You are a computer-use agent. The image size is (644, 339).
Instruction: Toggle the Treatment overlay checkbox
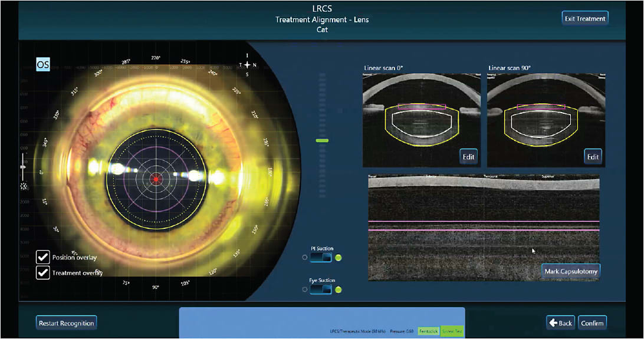(42, 272)
